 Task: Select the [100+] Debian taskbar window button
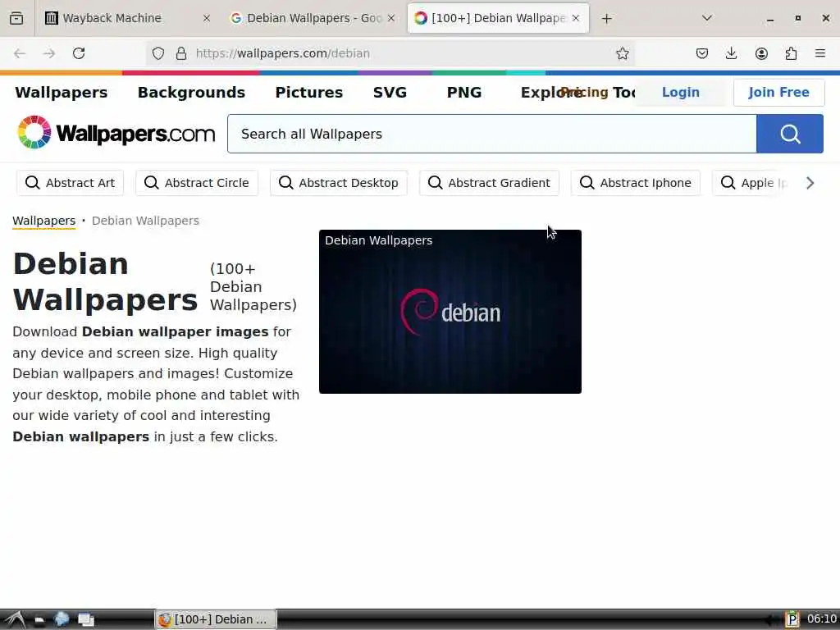point(216,619)
